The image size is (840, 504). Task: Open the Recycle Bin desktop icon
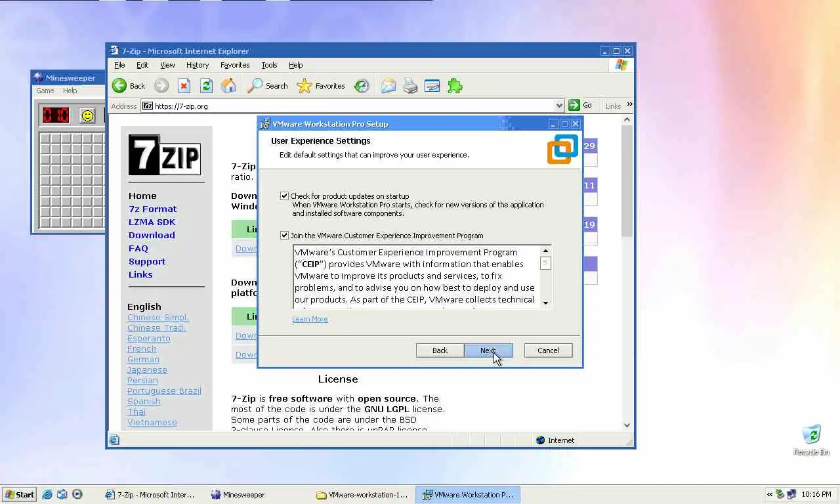point(812,440)
